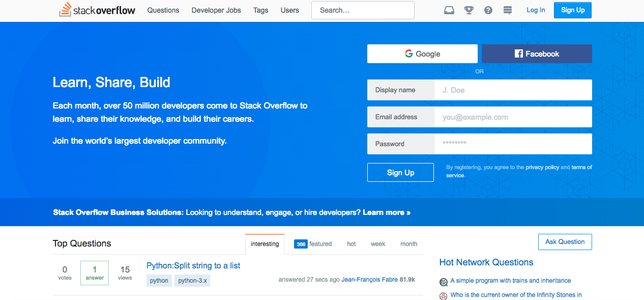Open 'A simple program with trains and inheritance'
Image resolution: width=644 pixels, height=300 pixels.
(x=511, y=281)
